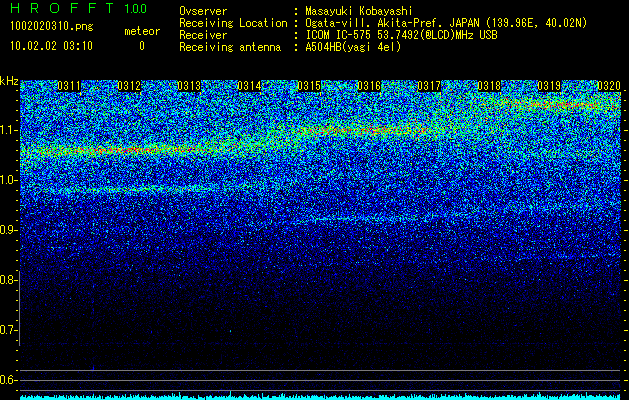Click the 0319 time marker
The image size is (629, 400).
pos(549,86)
